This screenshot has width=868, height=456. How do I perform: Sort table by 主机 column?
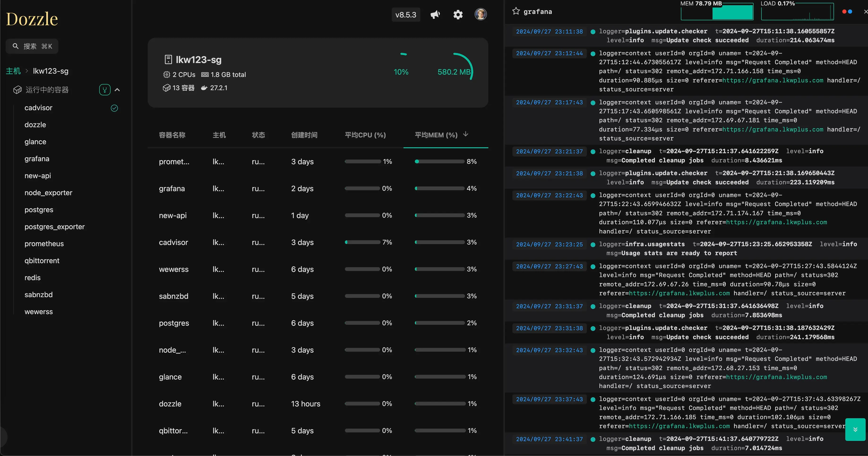(x=219, y=135)
